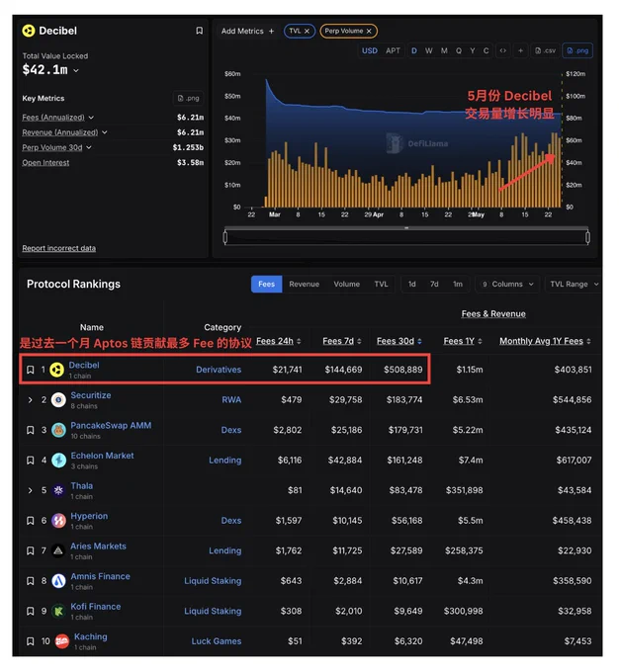Open the chart embed code icon
The width and height of the screenshot is (619, 672).
coord(502,50)
